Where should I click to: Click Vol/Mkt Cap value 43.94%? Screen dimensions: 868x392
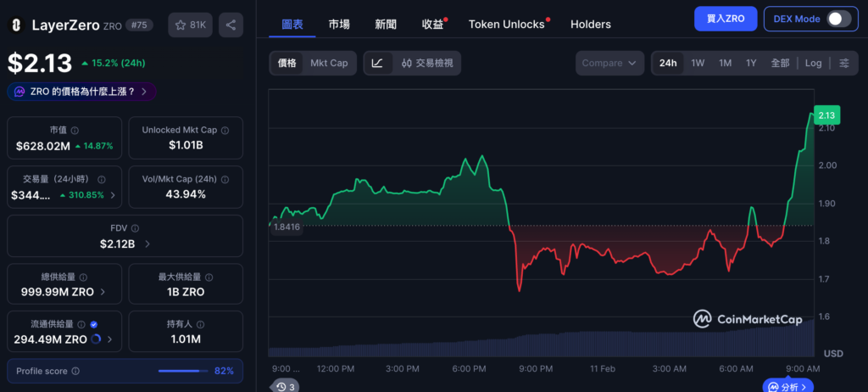tap(186, 194)
